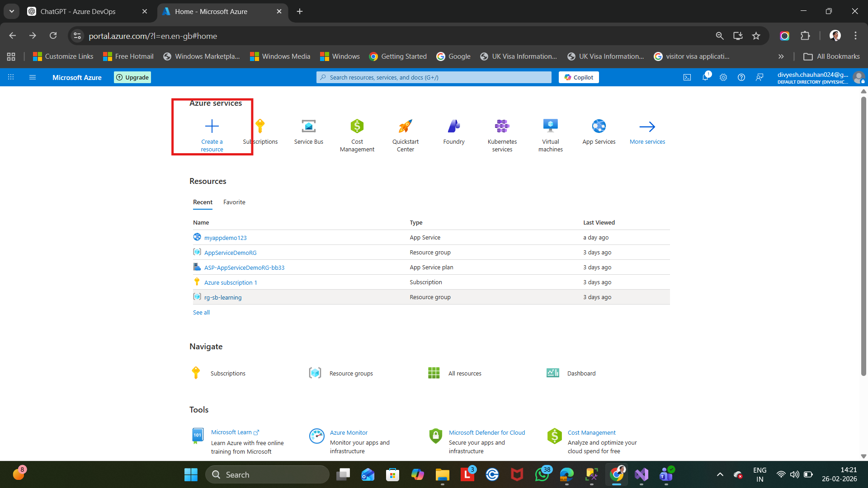868x488 pixels.
Task: Open the browser tab search dropdown
Action: pyautogui.click(x=12, y=11)
